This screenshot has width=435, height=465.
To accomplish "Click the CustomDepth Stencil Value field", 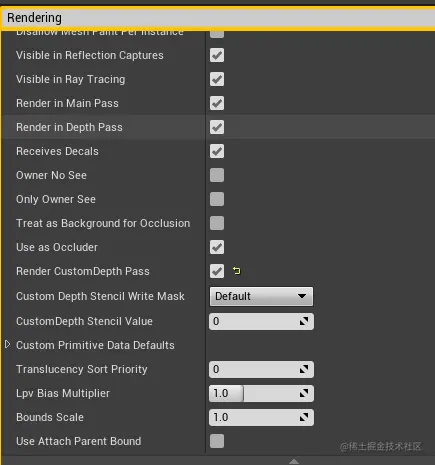I will point(261,321).
